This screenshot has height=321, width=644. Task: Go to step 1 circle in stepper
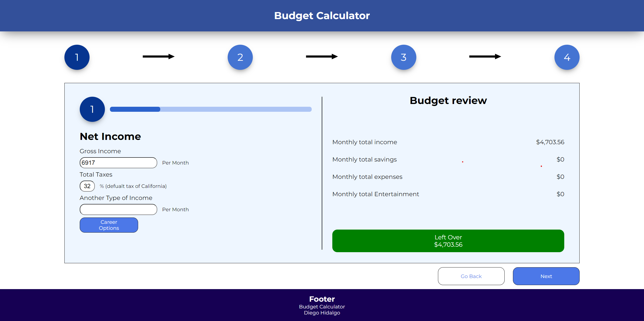77,57
